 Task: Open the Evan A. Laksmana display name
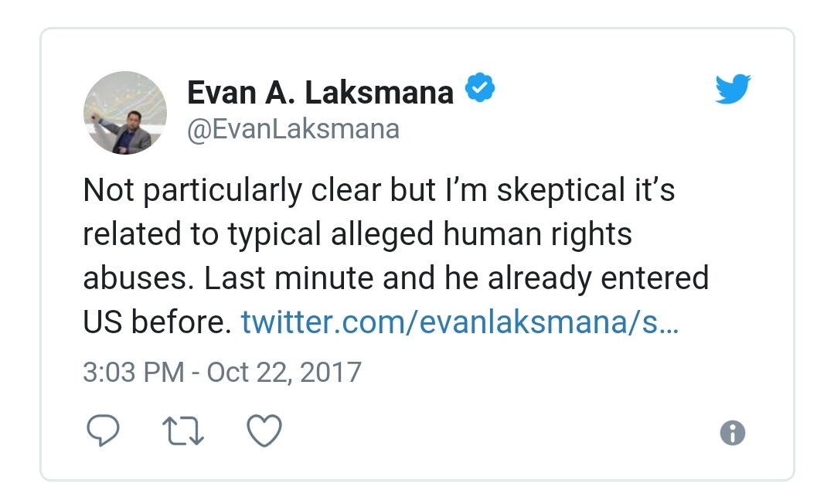[x=320, y=93]
